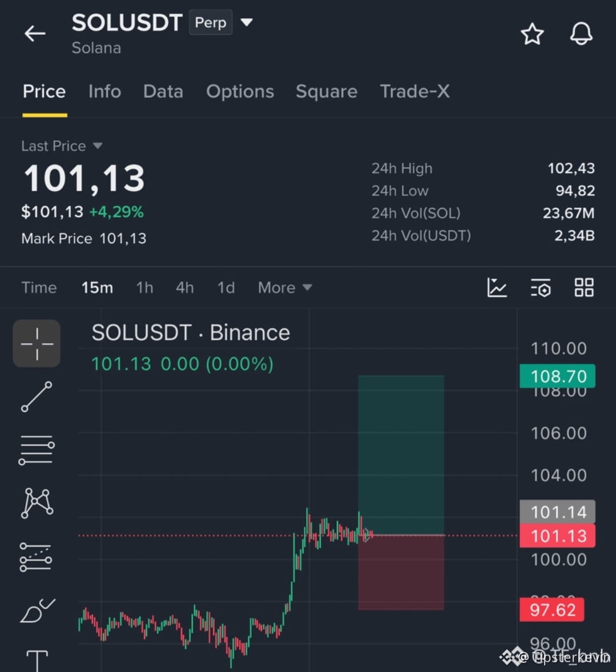
Task: Click the 108.70 target price label
Action: 557,376
